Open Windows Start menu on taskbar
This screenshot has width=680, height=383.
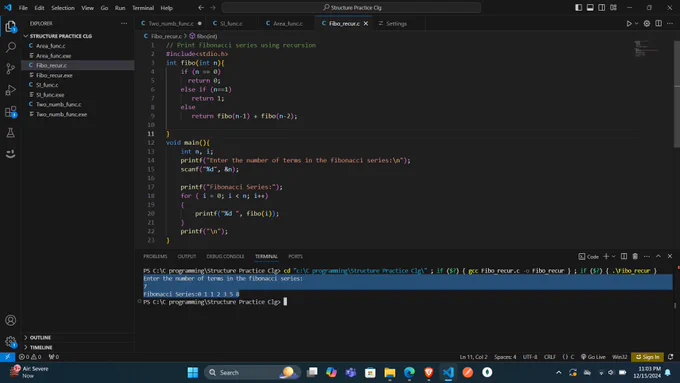tap(193, 373)
